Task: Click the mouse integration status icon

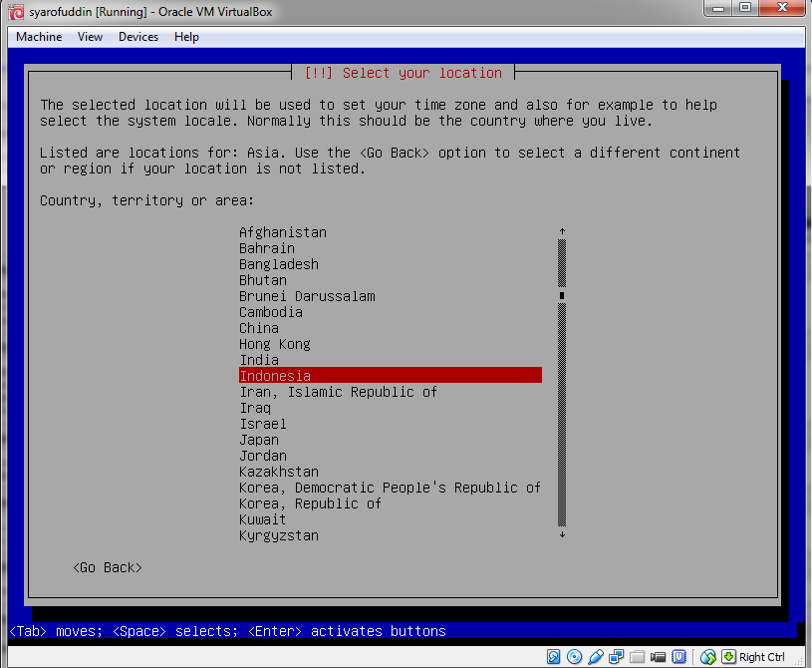Action: pyautogui.click(x=708, y=657)
